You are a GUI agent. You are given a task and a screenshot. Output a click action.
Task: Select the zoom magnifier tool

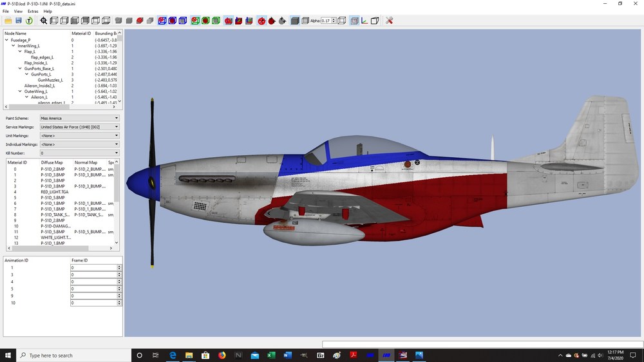[44, 21]
